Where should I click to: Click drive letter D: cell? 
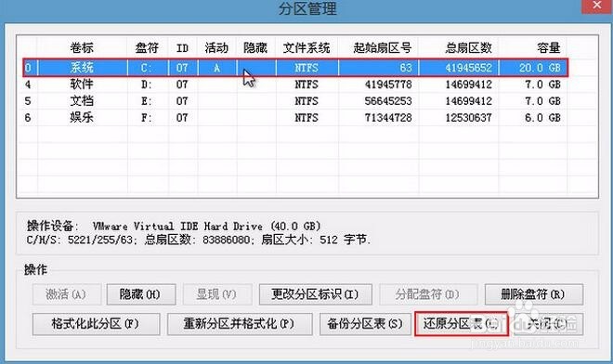click(x=147, y=84)
